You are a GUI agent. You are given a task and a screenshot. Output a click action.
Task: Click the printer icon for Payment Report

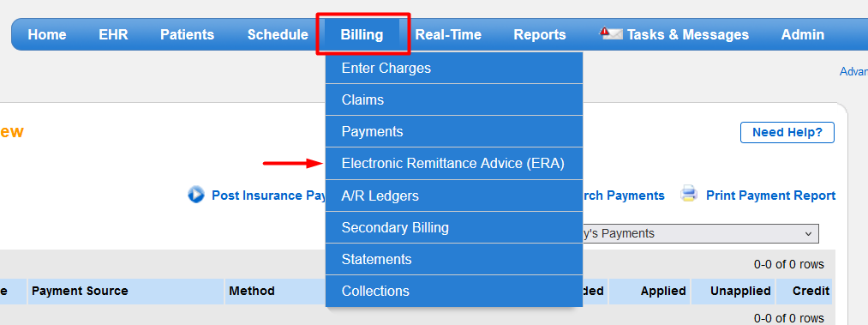[x=689, y=194]
